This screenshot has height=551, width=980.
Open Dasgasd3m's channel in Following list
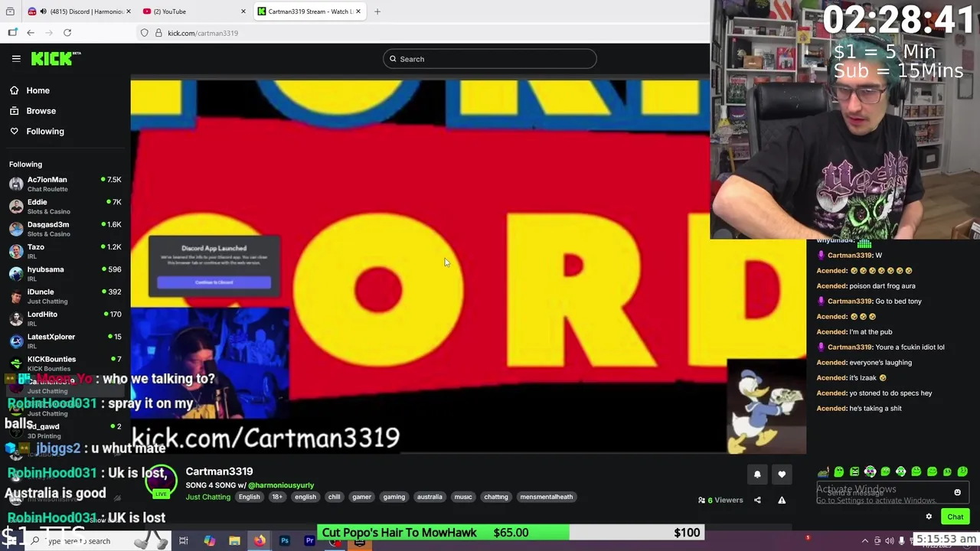click(65, 229)
